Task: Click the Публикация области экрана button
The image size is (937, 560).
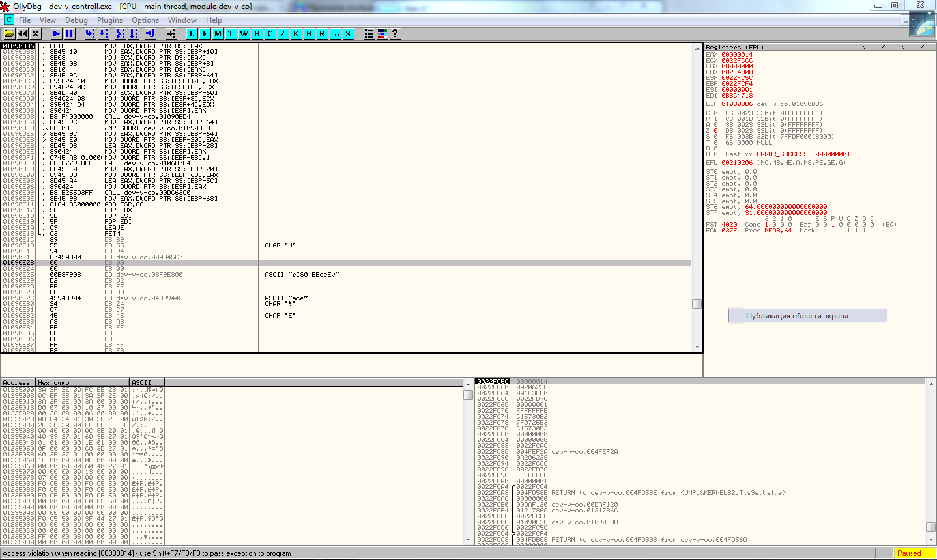Action: [808, 315]
